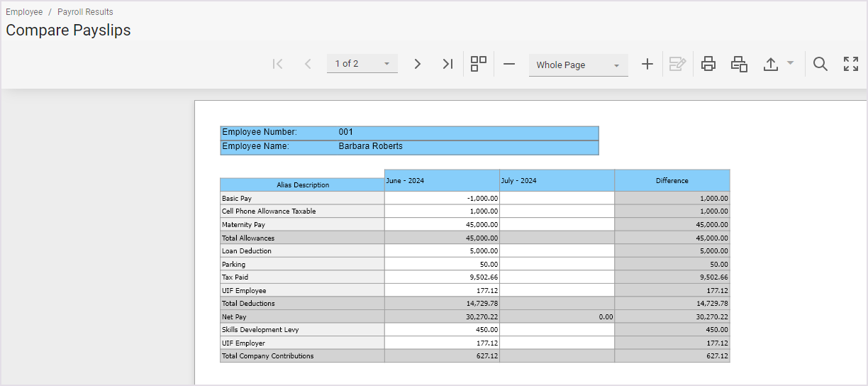
Task: Open Payroll Results breadcrumb link
Action: coord(85,12)
